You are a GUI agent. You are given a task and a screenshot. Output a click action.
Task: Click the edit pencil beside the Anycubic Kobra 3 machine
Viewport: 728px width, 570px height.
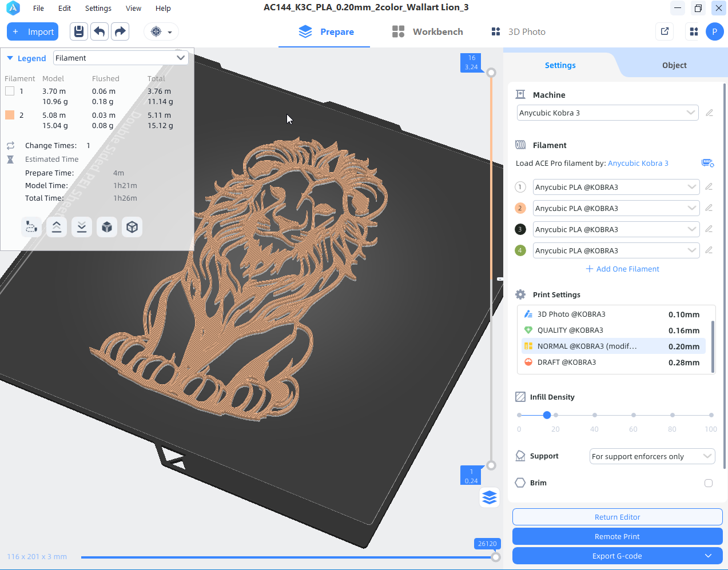(x=709, y=113)
